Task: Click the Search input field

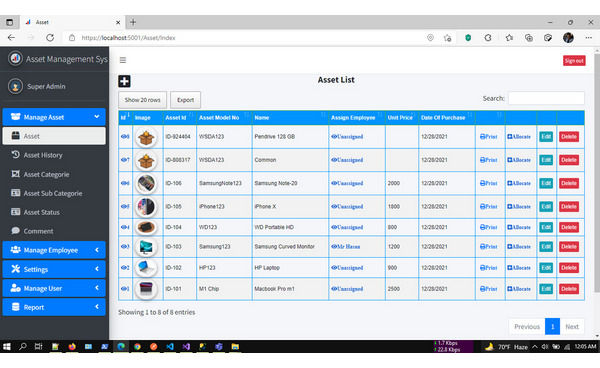Action: point(546,98)
